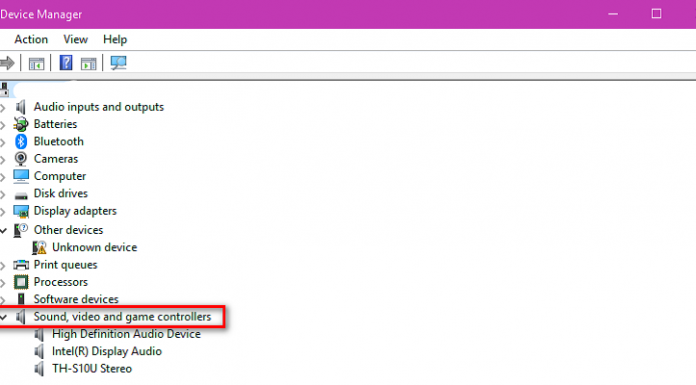Click the High Definition Audio Device speaker icon
The width and height of the screenshot is (696, 385).
tap(40, 334)
